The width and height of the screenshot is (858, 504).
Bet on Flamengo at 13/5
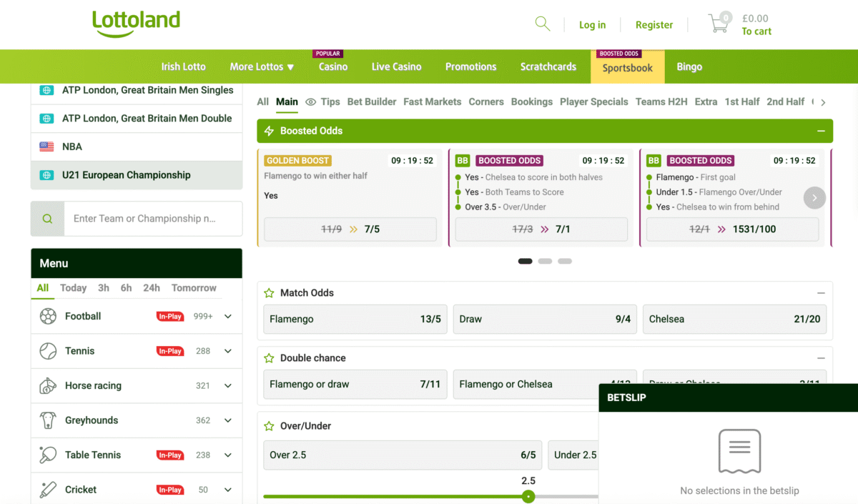tap(355, 320)
